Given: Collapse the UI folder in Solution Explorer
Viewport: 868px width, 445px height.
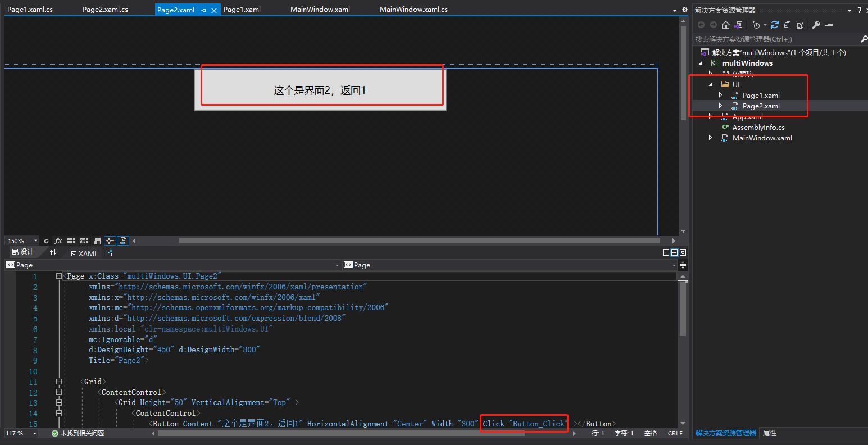Looking at the screenshot, I should 710,84.
